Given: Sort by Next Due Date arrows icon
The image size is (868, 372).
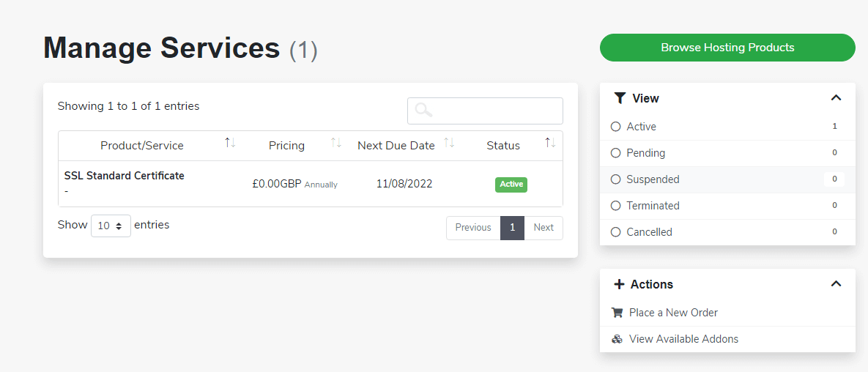Looking at the screenshot, I should [449, 143].
